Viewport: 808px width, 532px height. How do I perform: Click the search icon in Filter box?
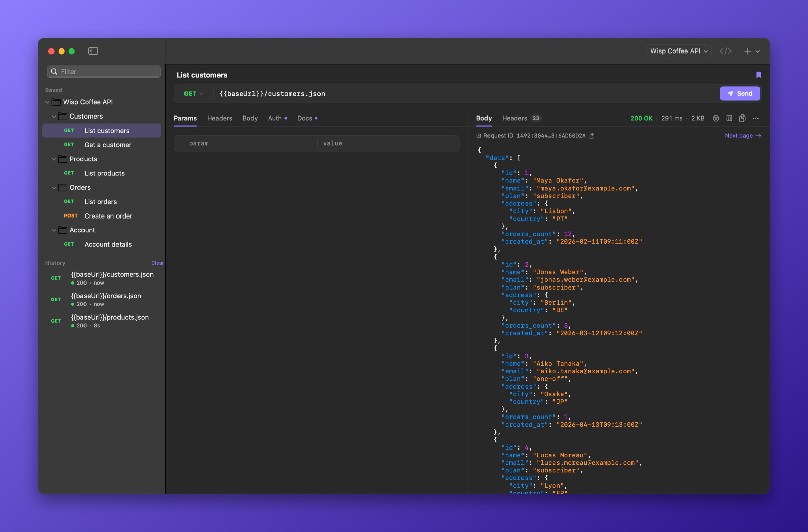(x=54, y=72)
